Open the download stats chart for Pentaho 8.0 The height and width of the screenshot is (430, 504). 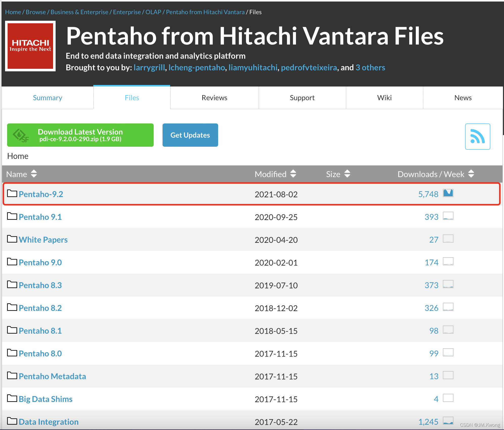tap(448, 352)
